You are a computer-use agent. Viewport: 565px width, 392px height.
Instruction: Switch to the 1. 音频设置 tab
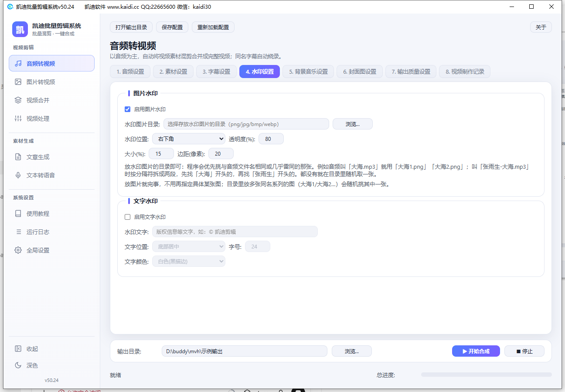(130, 72)
